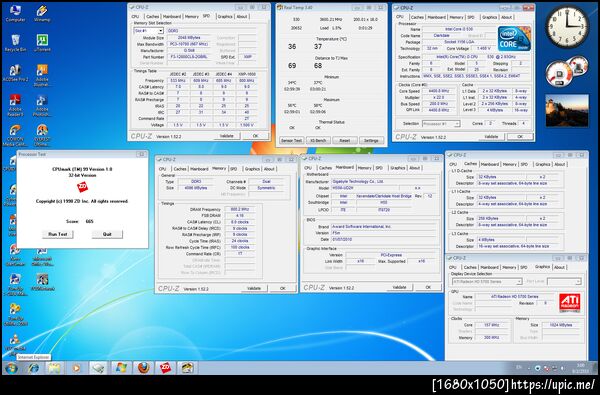Open the Processor #1 selection dropdown
Screen dimensions: 600x395
pyautogui.click(x=441, y=124)
